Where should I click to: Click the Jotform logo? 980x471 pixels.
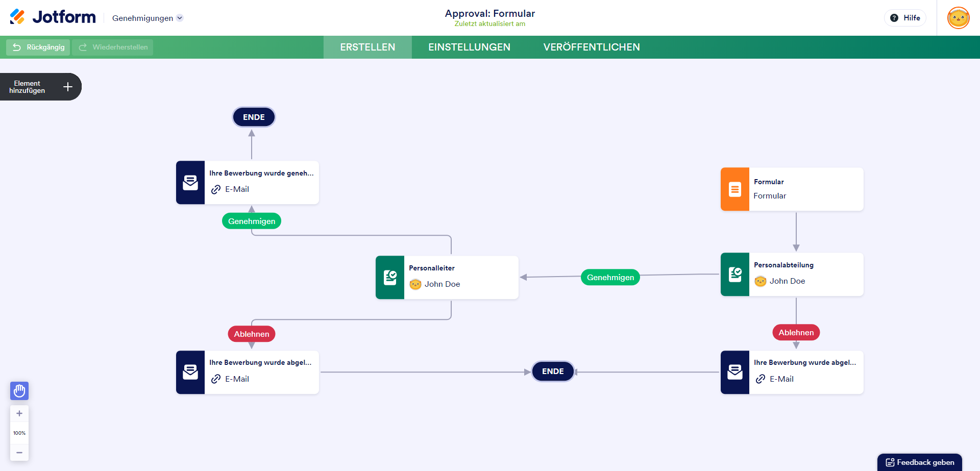pyautogui.click(x=53, y=17)
